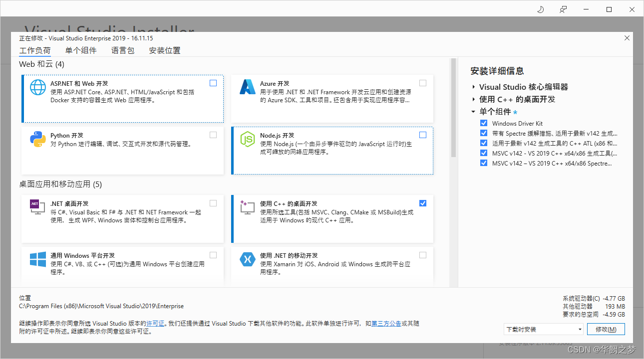
Task: Close the modify workload dialog
Action: coord(627,38)
